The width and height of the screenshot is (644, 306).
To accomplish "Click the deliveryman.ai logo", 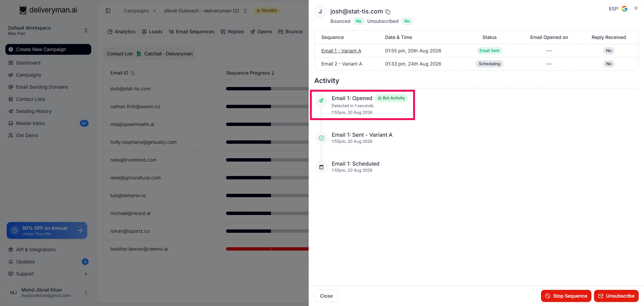I will point(48,10).
